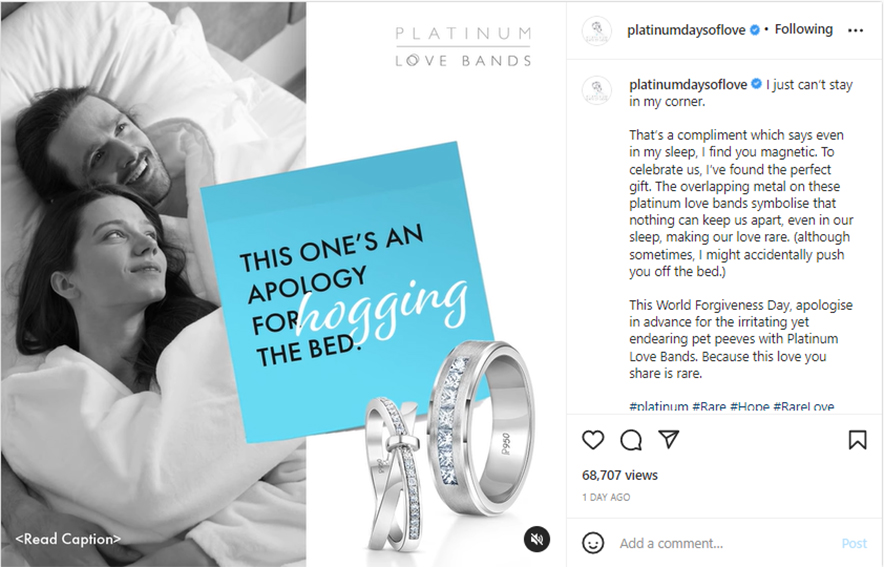
Task: Save post with the bookmark icon
Action: 857,440
